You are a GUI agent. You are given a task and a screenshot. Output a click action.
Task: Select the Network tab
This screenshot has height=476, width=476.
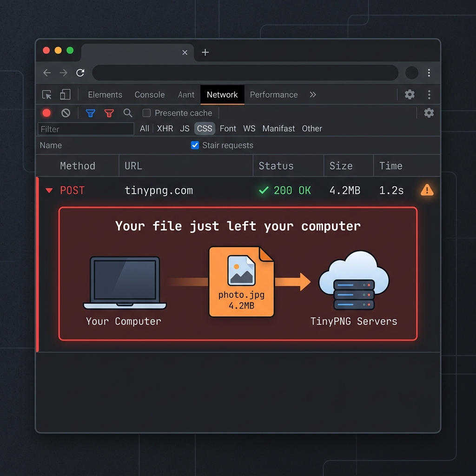pos(222,95)
